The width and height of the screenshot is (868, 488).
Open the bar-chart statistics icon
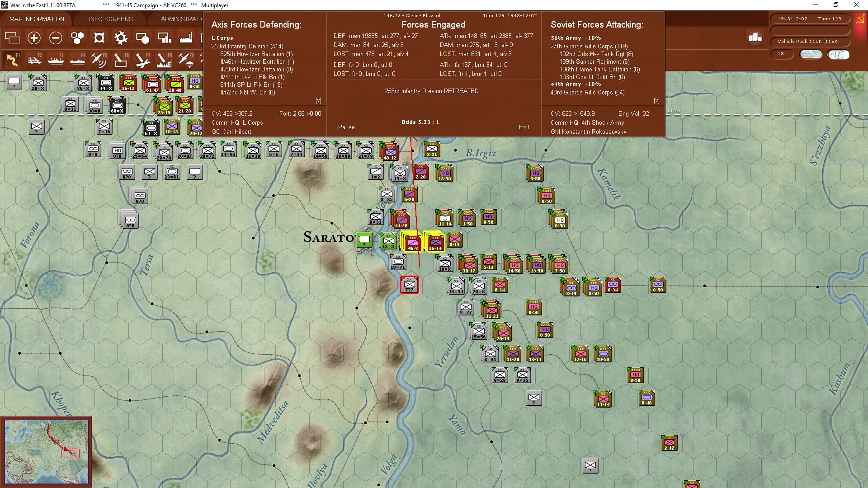pyautogui.click(x=755, y=38)
